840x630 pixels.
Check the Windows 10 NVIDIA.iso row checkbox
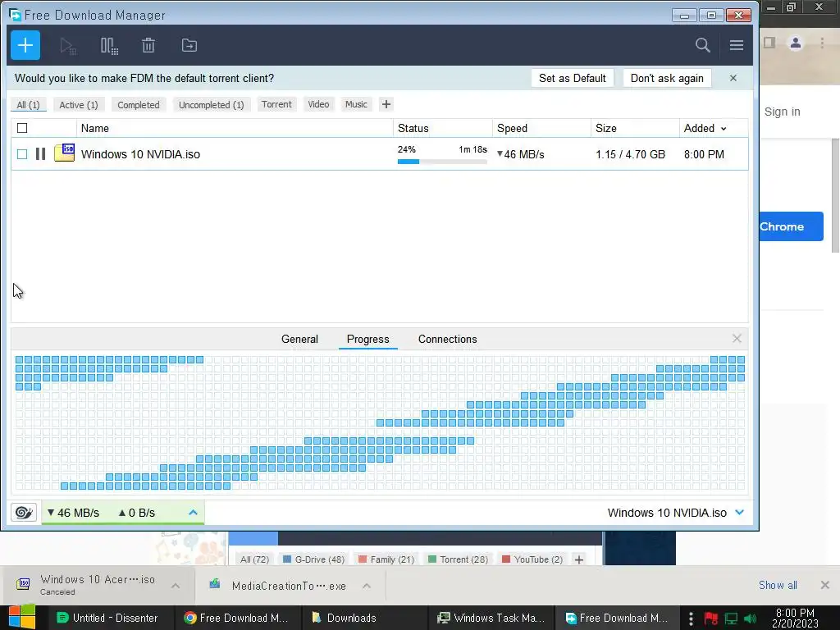click(x=22, y=154)
